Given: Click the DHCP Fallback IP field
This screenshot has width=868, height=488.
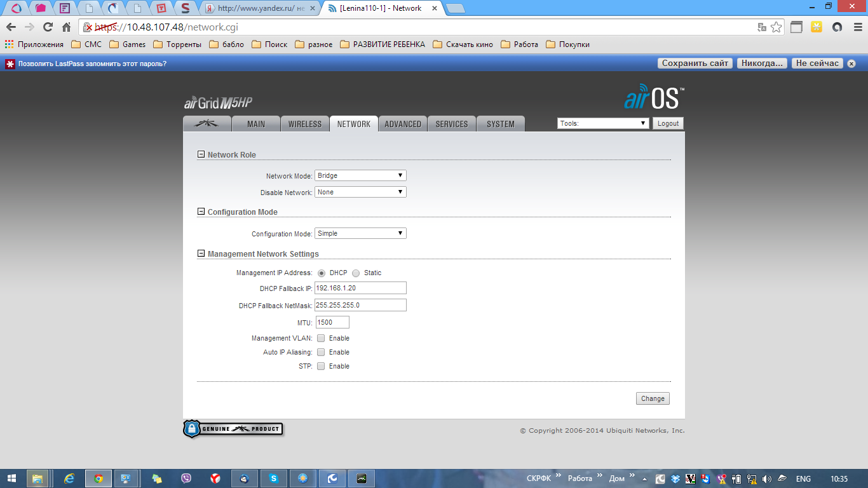Looking at the screenshot, I should tap(360, 288).
